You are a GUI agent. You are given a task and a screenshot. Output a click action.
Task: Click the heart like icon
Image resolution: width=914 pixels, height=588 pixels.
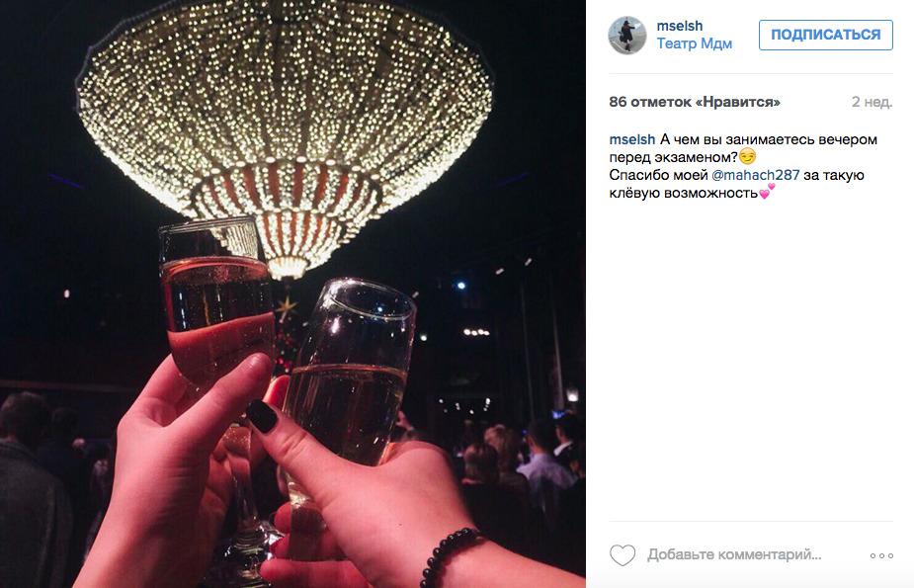click(x=622, y=554)
